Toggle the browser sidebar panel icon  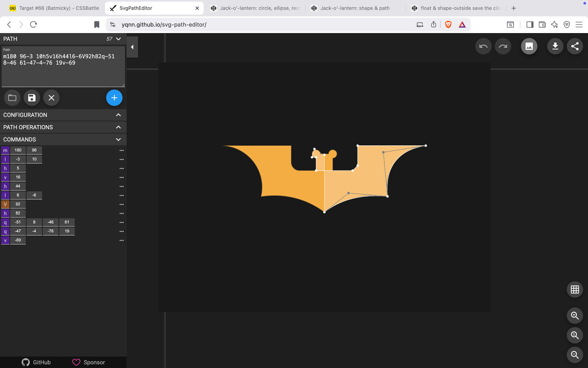[530, 25]
